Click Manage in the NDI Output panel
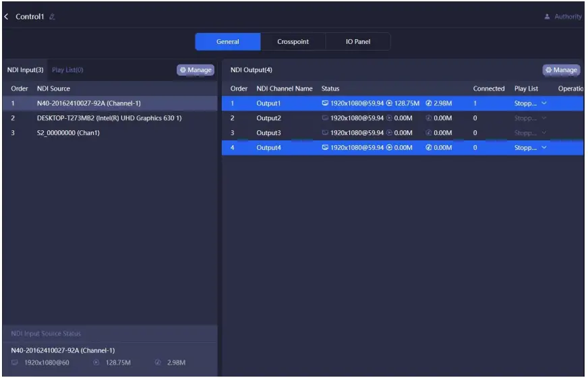 tap(562, 70)
